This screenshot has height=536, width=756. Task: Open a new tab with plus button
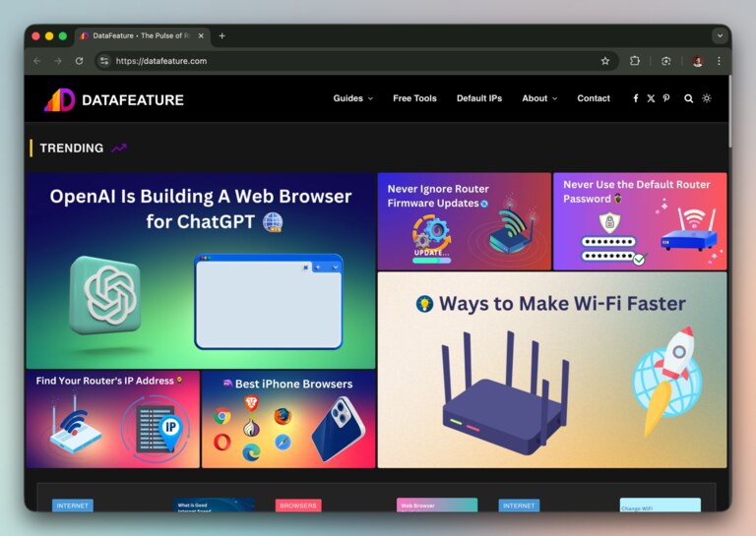click(221, 35)
